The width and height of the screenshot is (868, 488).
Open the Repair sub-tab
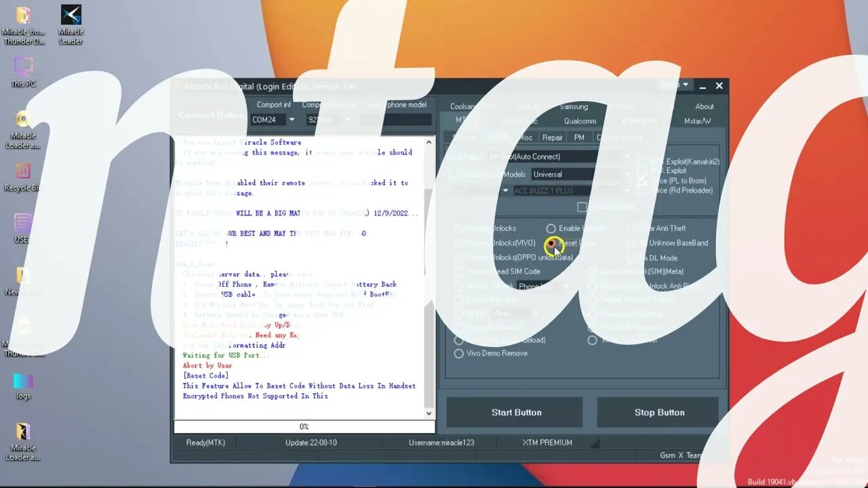click(553, 138)
